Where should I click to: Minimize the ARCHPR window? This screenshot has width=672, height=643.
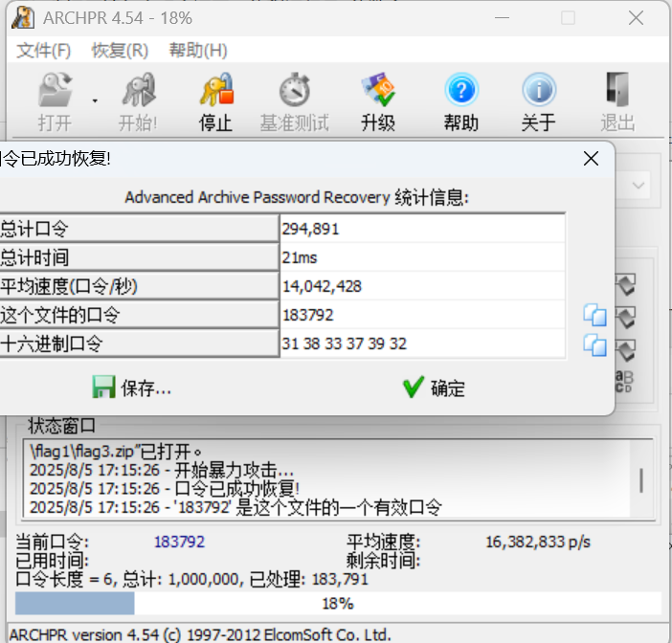[x=502, y=18]
